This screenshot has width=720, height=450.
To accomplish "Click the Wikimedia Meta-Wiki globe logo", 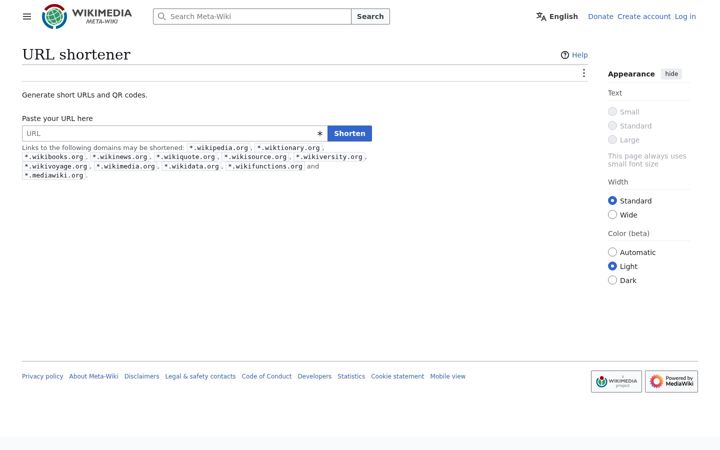I will [x=54, y=17].
